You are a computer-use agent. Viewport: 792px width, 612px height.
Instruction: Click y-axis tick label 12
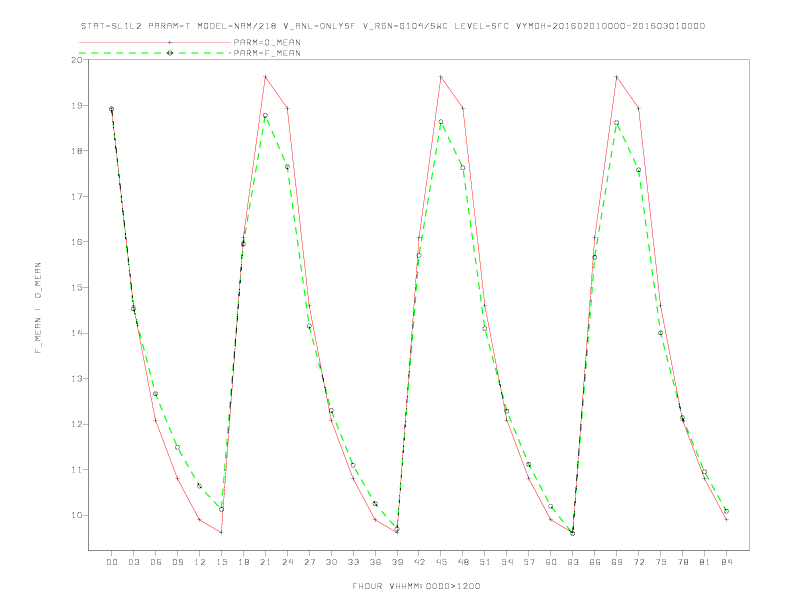[x=77, y=424]
